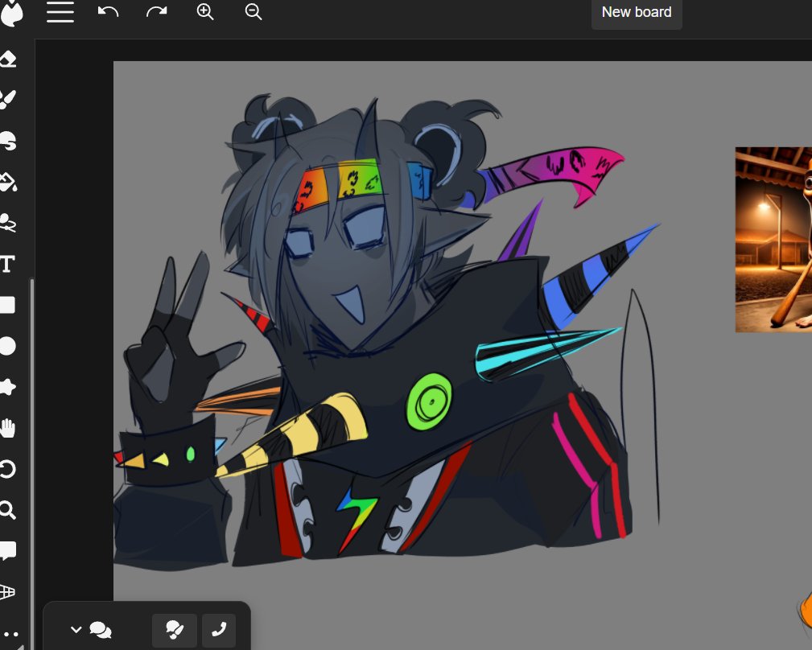This screenshot has height=650, width=812.
Task: Open the Magma home logo
Action: pos(11,12)
